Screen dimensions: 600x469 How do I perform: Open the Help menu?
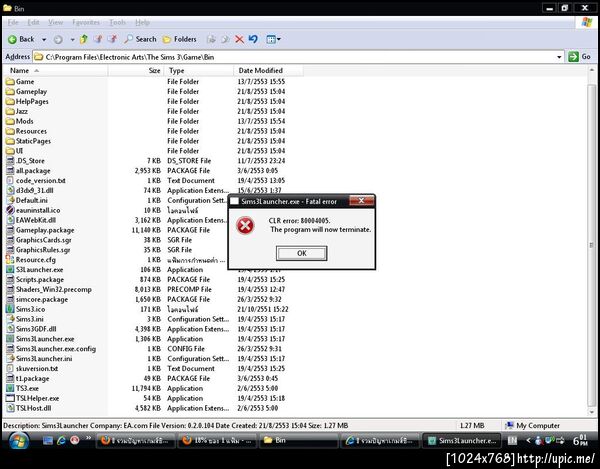click(142, 22)
